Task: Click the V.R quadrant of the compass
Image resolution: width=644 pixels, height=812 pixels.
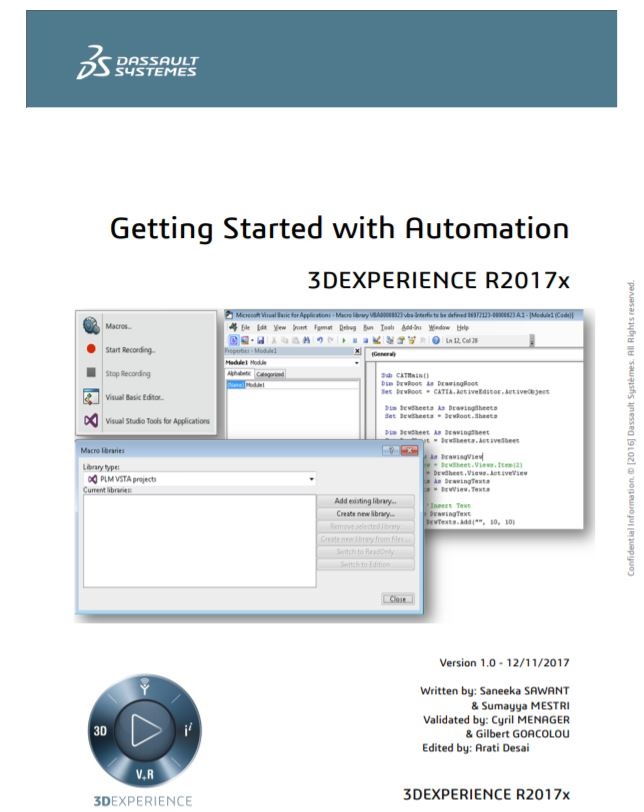Action: point(144,774)
